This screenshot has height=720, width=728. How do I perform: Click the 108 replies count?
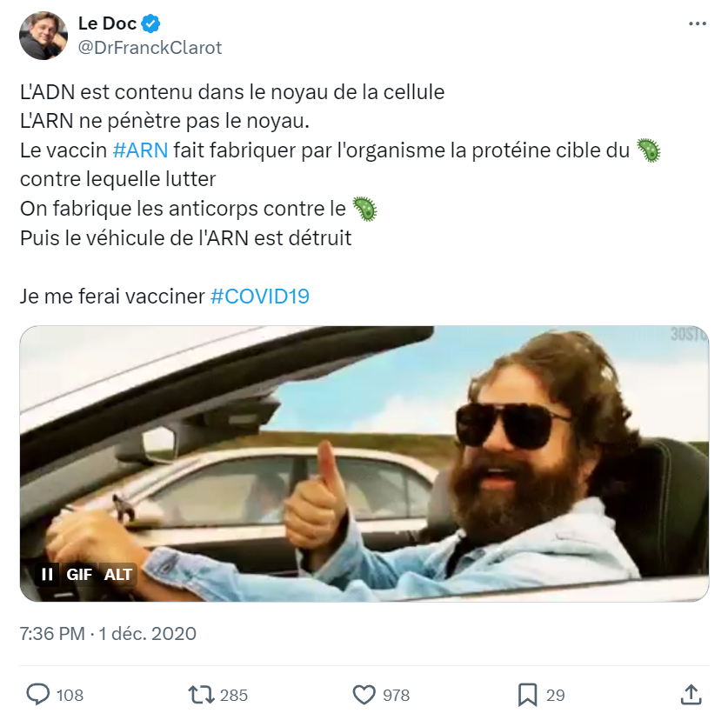point(70,696)
